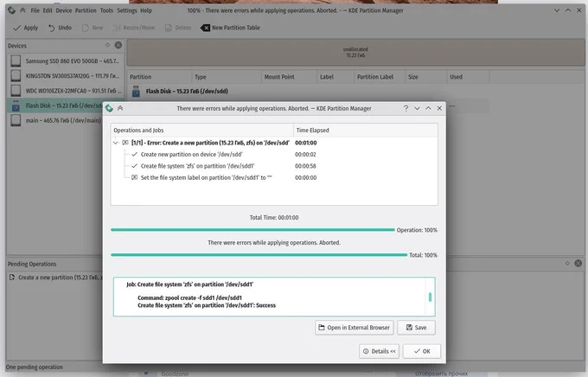Viewport: 588px width, 377px height.
Task: Click New Partition Table toolbar button
Action: tap(230, 28)
